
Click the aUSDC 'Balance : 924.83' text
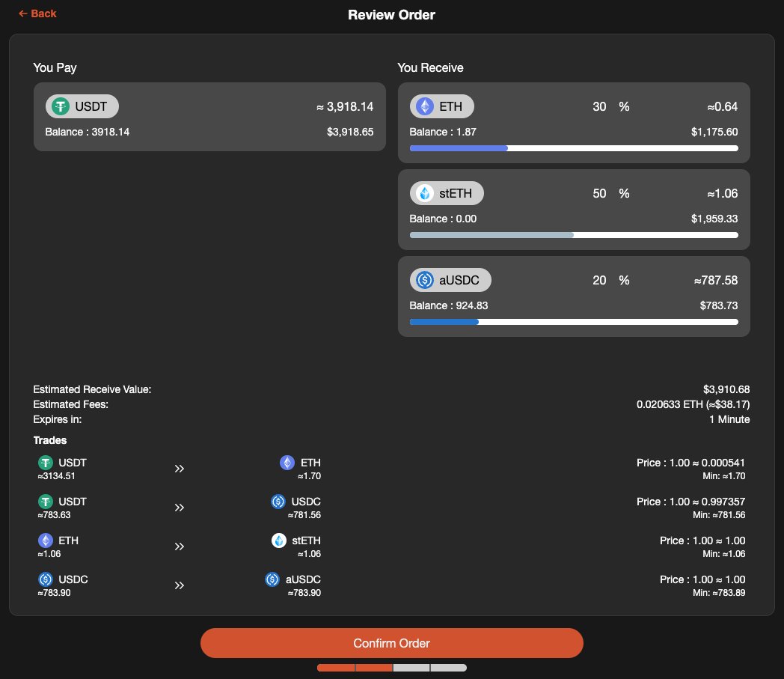point(449,305)
